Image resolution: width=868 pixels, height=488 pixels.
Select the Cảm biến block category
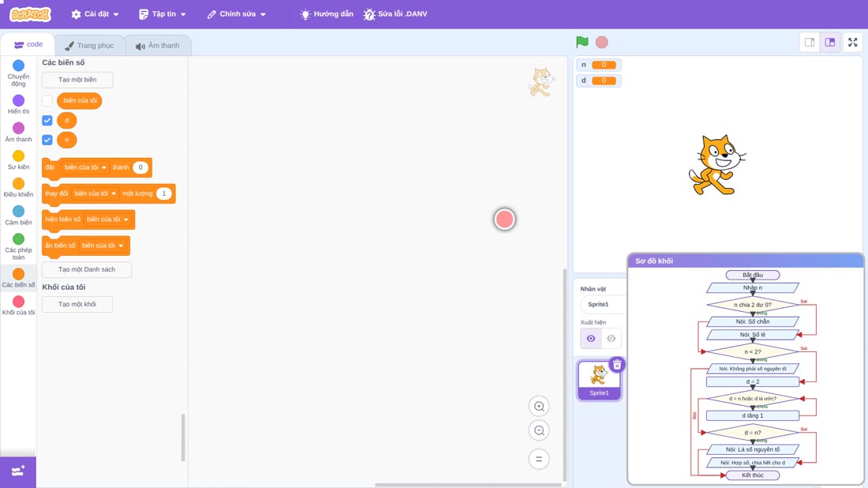point(18,215)
